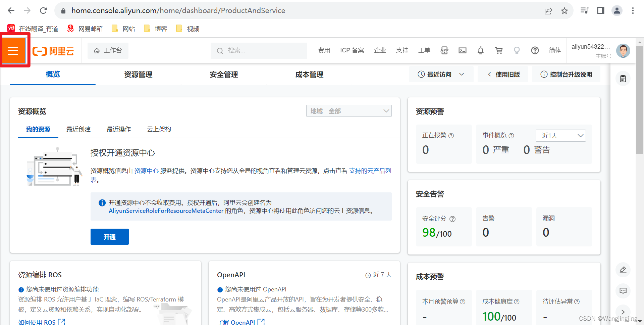Open the 费用 menu
The height and width of the screenshot is (325, 644).
coord(324,50)
